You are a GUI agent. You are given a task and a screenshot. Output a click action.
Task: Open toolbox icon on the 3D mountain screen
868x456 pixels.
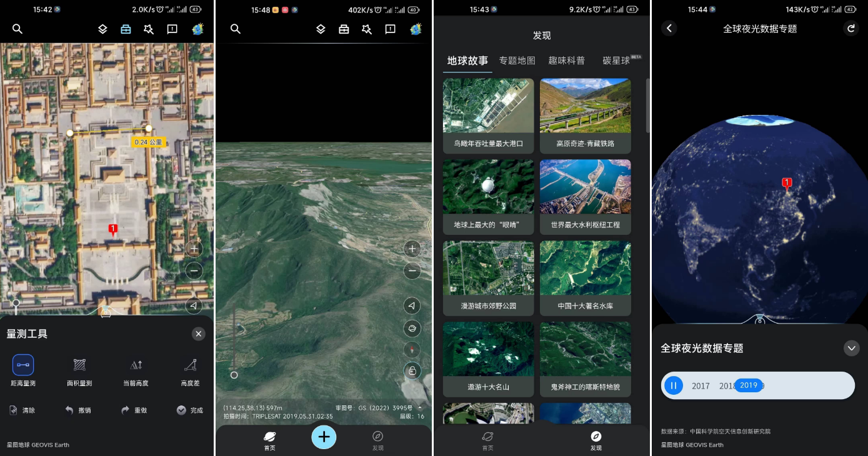tap(344, 29)
